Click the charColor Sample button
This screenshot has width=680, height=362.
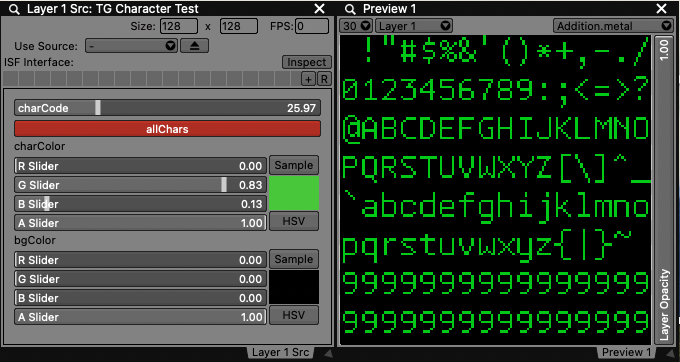pos(294,165)
